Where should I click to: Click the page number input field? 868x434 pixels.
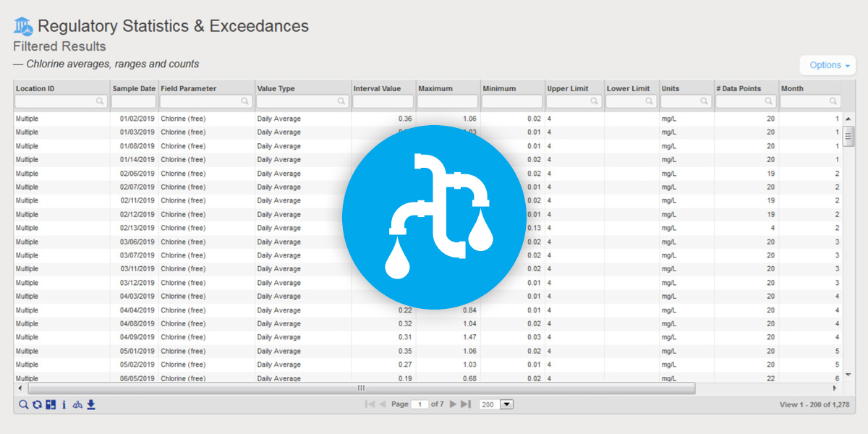[x=420, y=404]
